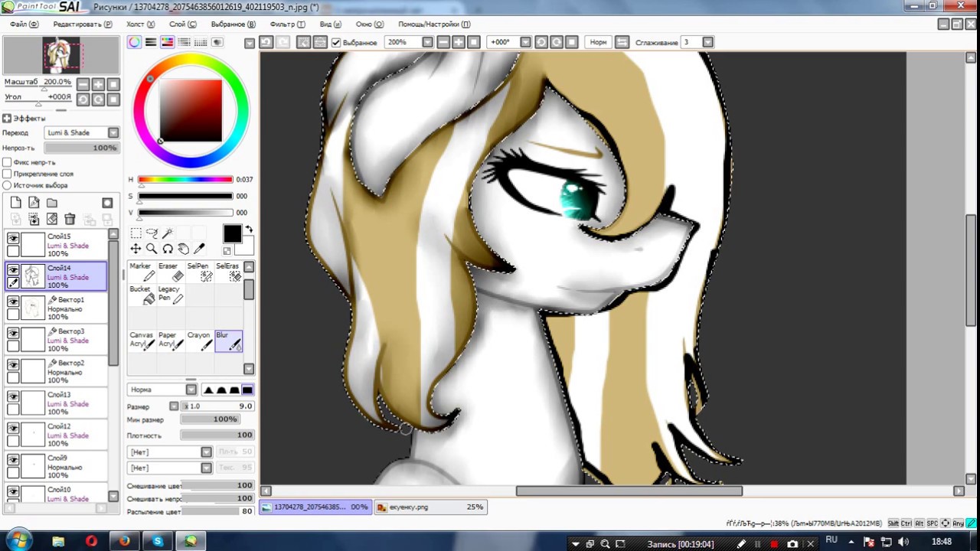Click the undo arrow in the toolbar
980x551 pixels.
tap(266, 42)
